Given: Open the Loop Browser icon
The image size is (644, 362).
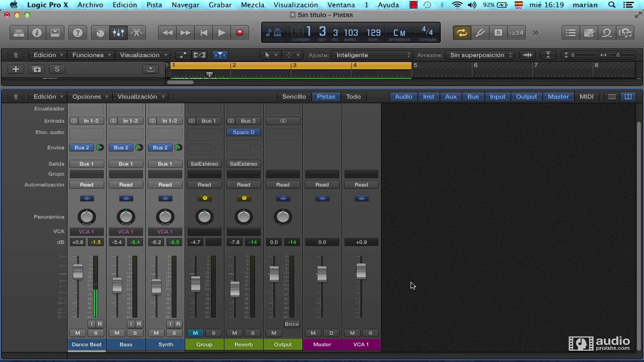Looking at the screenshot, I should coord(607,33).
